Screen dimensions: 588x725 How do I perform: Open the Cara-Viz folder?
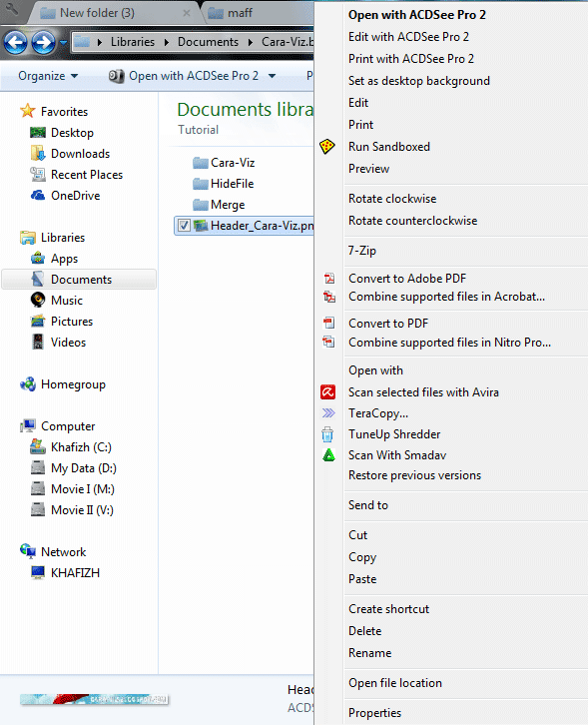[x=233, y=163]
